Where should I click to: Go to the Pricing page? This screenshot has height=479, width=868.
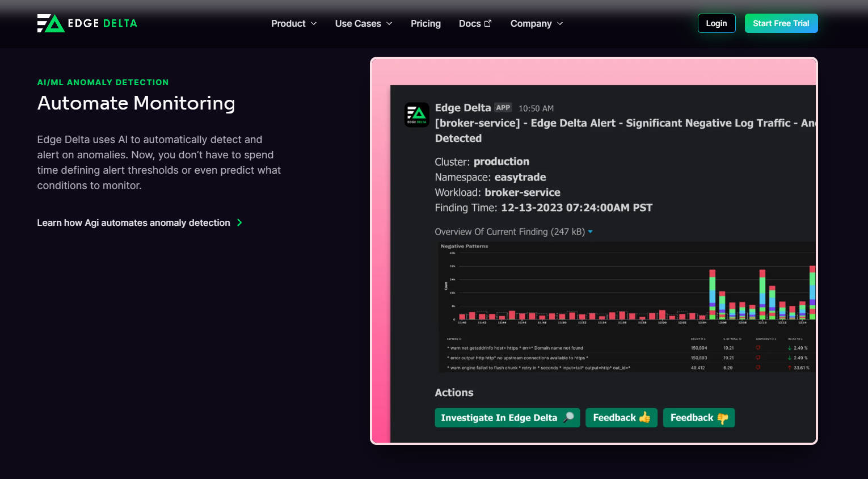click(425, 23)
